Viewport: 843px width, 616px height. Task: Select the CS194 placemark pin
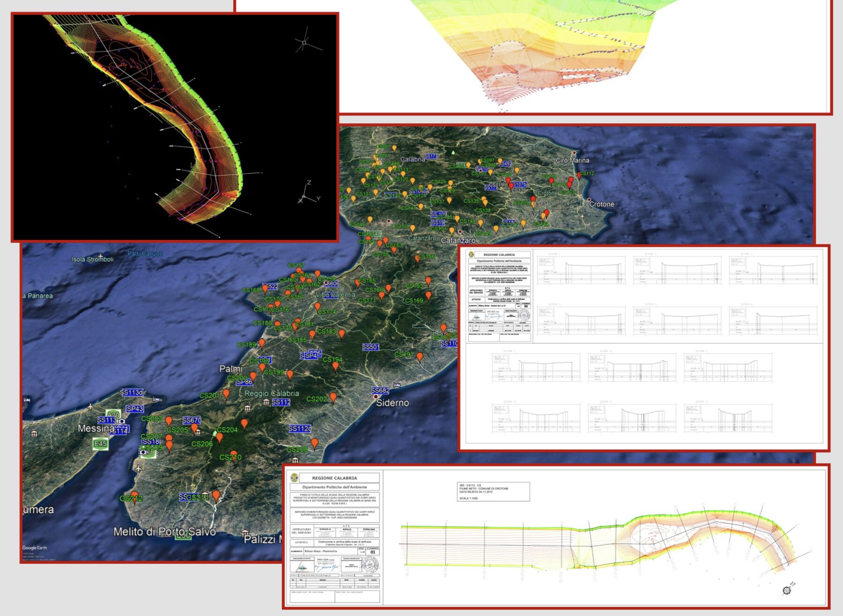coord(336,366)
